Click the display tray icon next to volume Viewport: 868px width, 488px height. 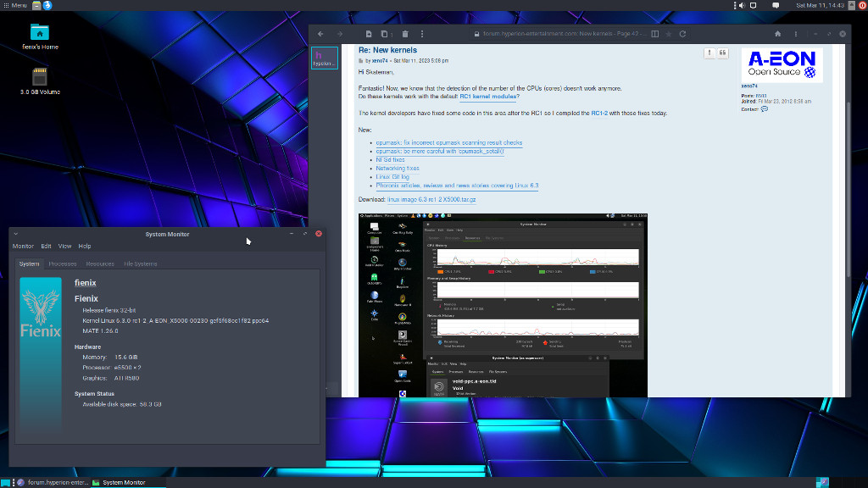[754, 6]
